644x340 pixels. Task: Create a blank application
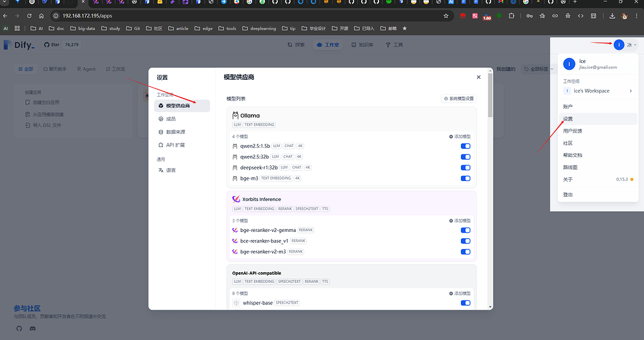(42, 102)
